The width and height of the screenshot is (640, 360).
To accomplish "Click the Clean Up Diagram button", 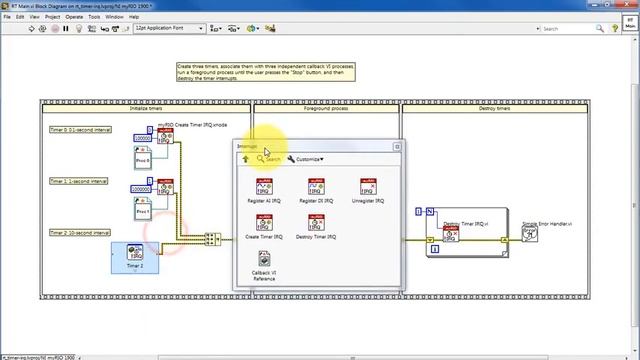I will point(270,29).
